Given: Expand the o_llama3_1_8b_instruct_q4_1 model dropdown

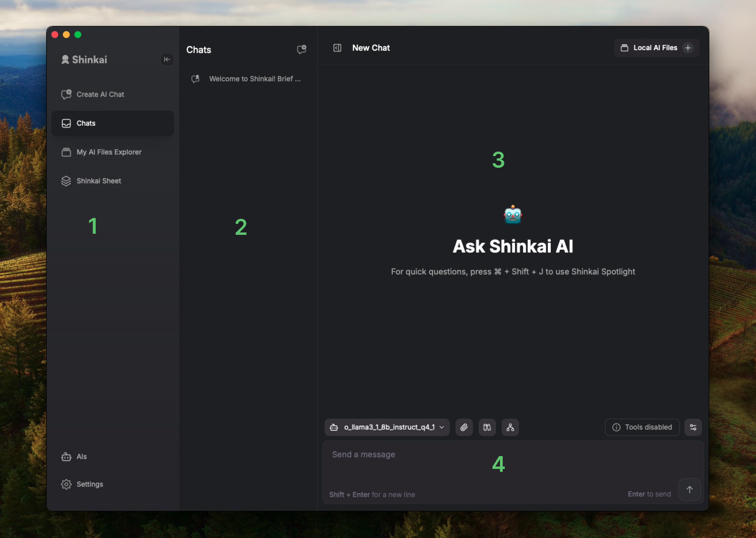Looking at the screenshot, I should pos(387,427).
